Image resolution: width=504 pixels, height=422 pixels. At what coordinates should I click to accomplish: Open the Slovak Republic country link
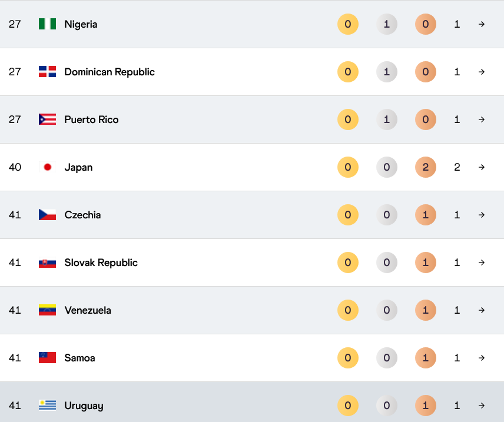pyautogui.click(x=101, y=262)
